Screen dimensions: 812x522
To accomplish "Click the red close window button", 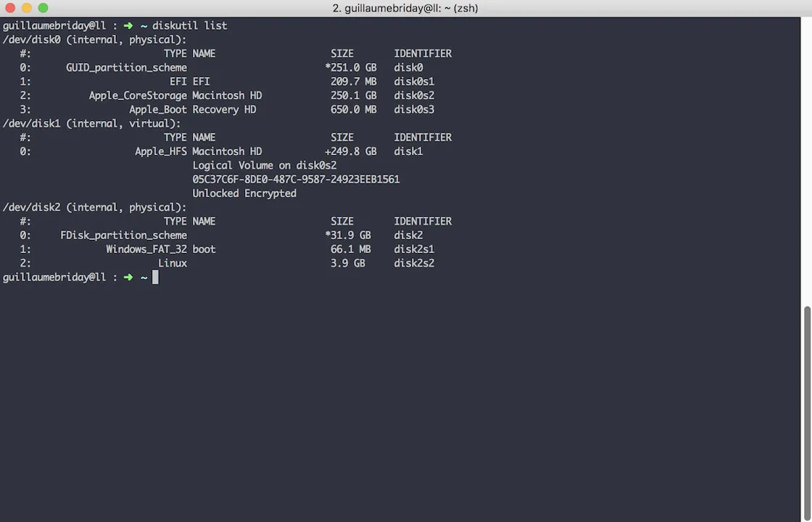I will (10, 8).
